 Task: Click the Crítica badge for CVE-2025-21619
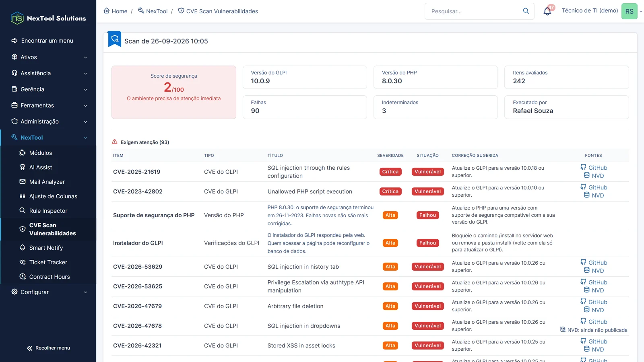pyautogui.click(x=390, y=172)
